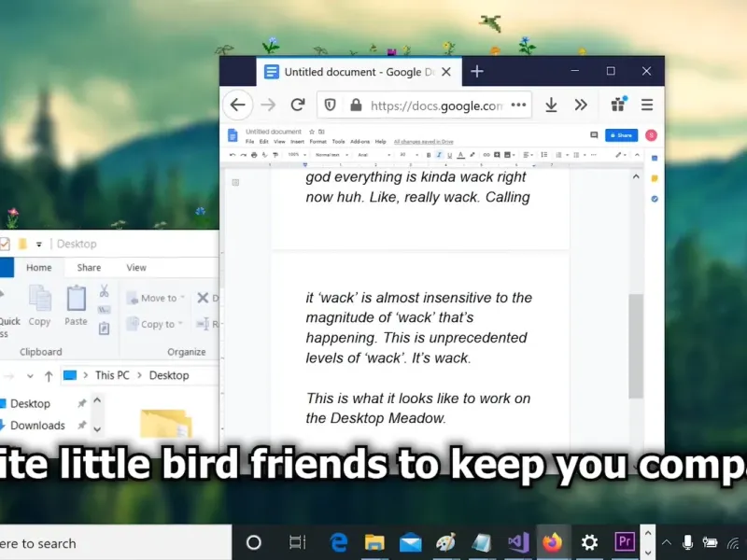This screenshot has width=747, height=560.
Task: Open the highlight color tool in Docs
Action: click(x=472, y=155)
